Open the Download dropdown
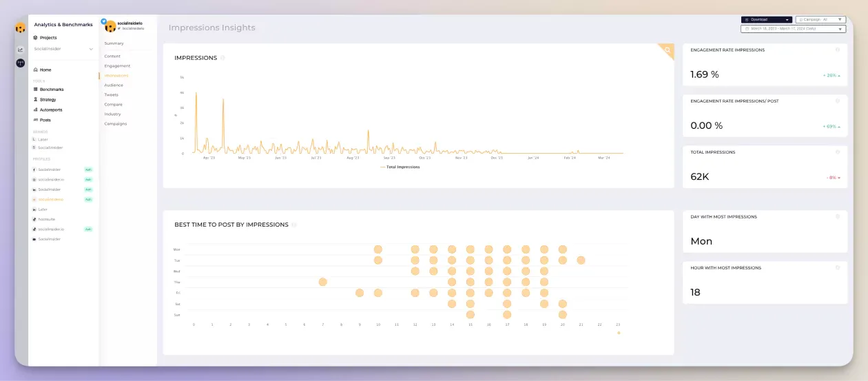This screenshot has width=868, height=381. (767, 20)
